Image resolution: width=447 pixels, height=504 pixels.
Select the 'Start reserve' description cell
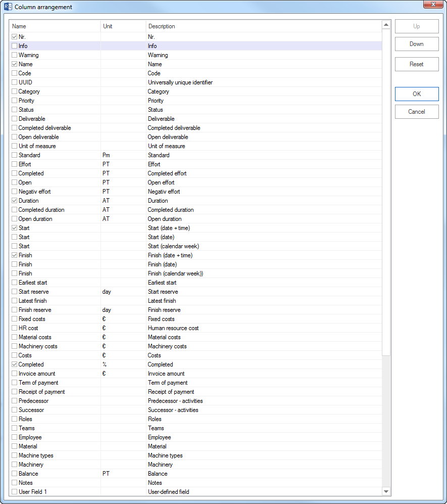coord(264,292)
